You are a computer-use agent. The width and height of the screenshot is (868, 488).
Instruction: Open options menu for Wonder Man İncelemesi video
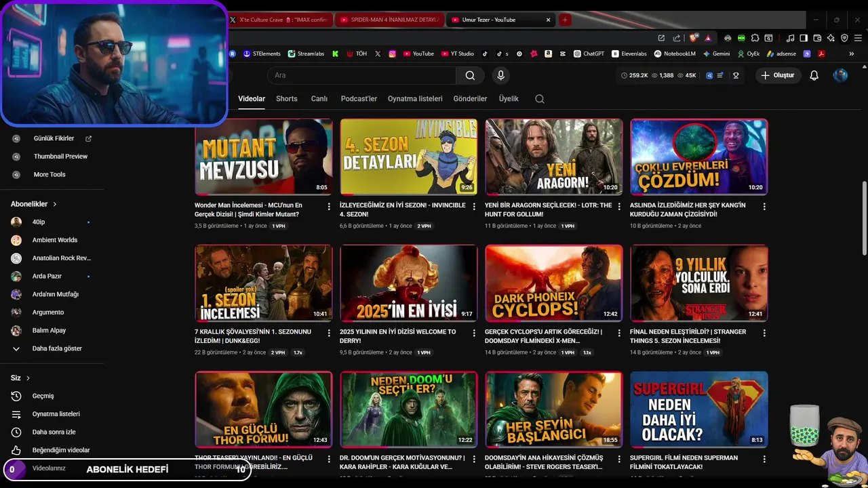pyautogui.click(x=329, y=206)
